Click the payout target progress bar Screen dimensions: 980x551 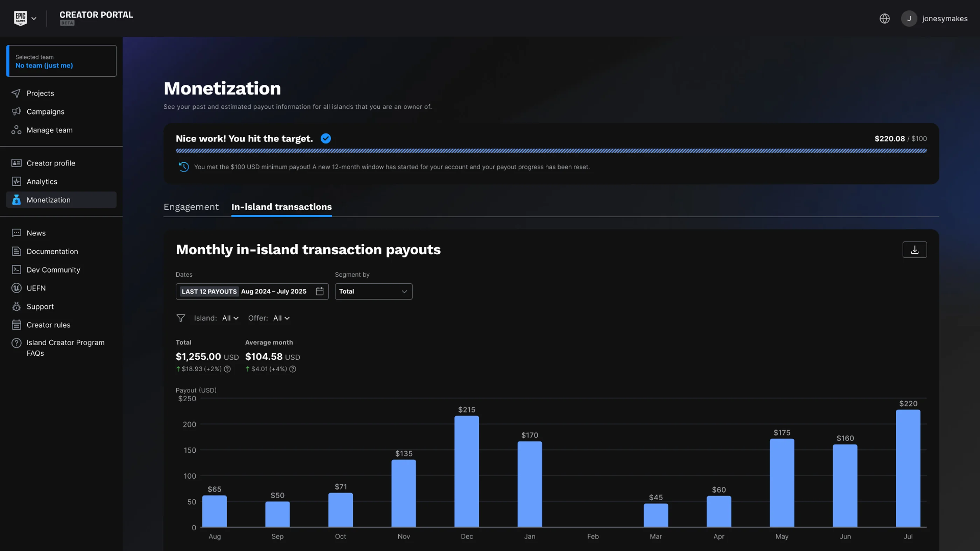(551, 151)
